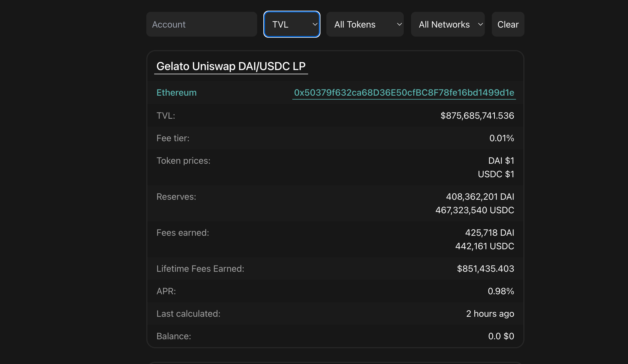The height and width of the screenshot is (364, 628).
Task: Click chevron arrow beside All Tokens
Action: click(399, 24)
